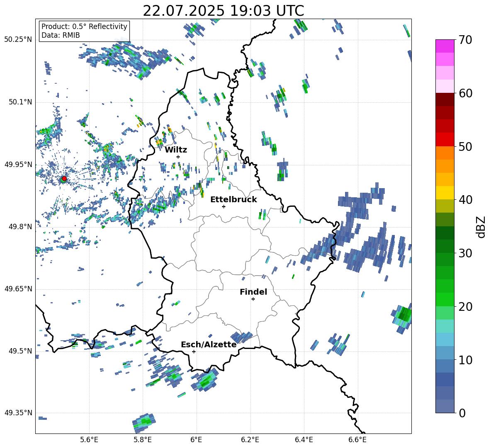Image resolution: width=491 pixels, height=448 pixels.
Task: Click the 70 tick on colorbar
Action: coord(465,40)
